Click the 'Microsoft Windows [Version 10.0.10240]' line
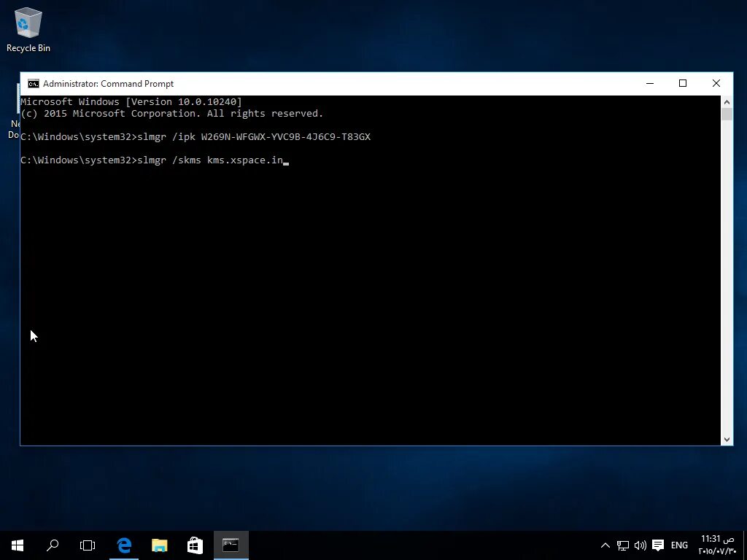 [x=131, y=101]
